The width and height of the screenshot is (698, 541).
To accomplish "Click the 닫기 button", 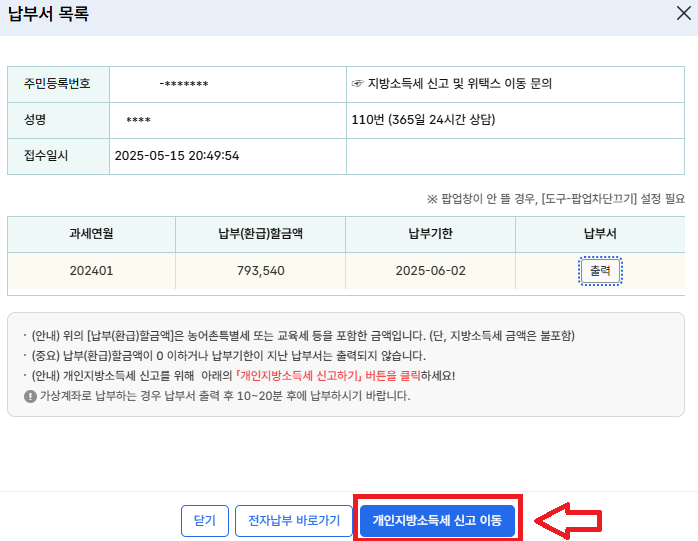I will [x=205, y=521].
